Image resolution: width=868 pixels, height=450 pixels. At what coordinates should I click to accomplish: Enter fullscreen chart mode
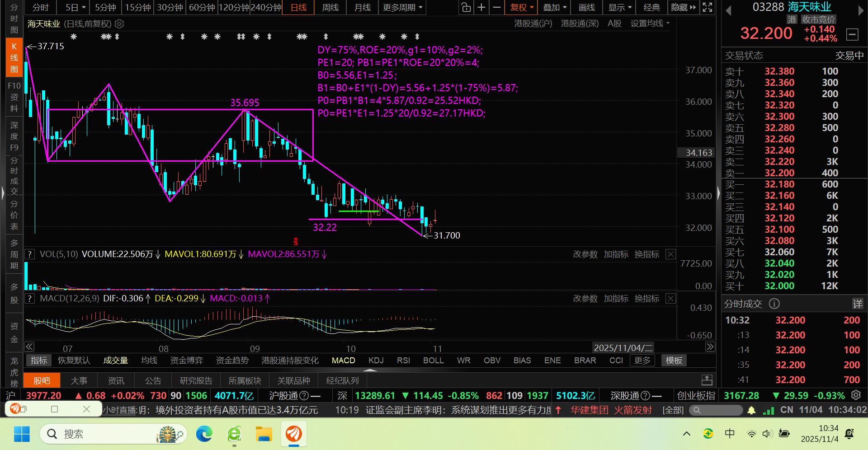point(708,8)
